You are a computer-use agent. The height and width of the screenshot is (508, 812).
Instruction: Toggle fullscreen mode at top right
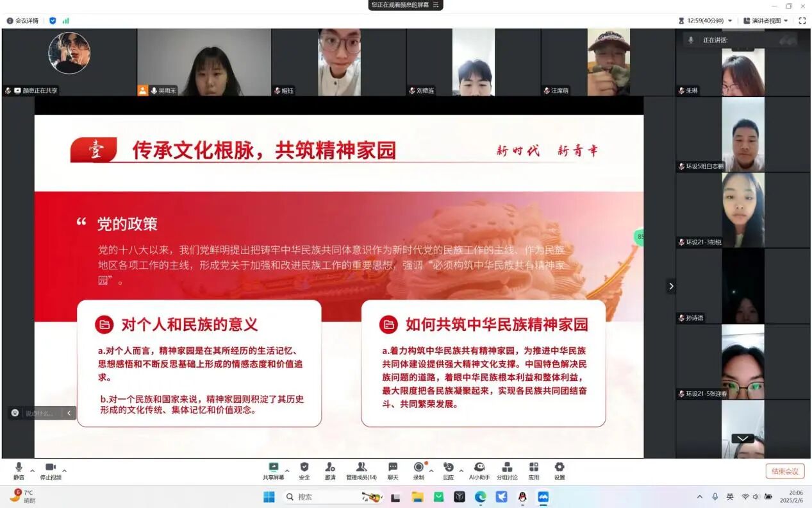click(x=802, y=21)
